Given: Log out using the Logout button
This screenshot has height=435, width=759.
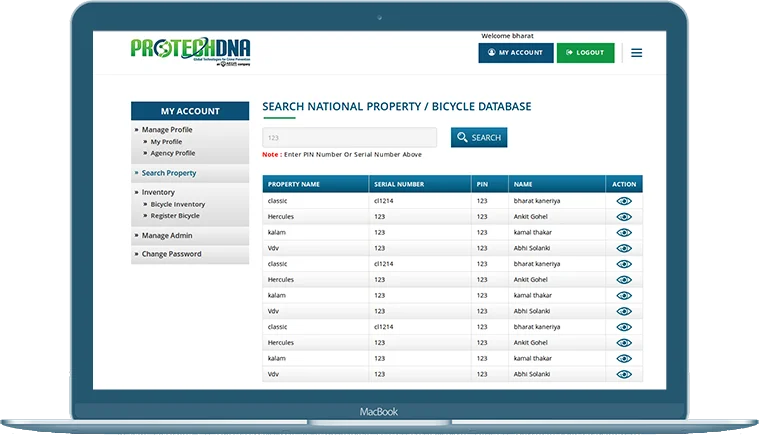Looking at the screenshot, I should (585, 53).
